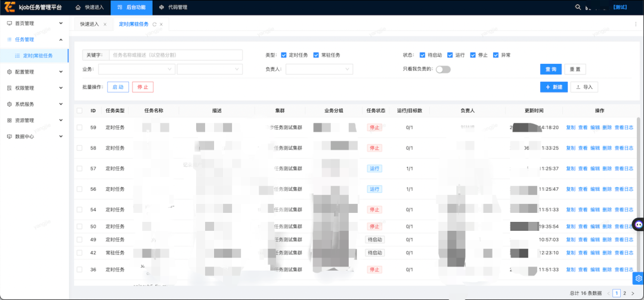Screen dimensions: 644x300
Task: Click 查看日志 for task ID 59
Action: pos(624,128)
